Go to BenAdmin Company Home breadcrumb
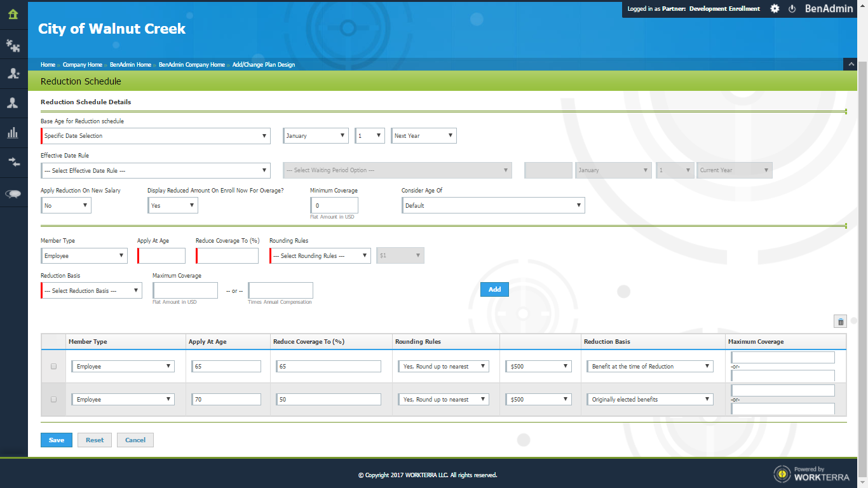 tap(192, 65)
